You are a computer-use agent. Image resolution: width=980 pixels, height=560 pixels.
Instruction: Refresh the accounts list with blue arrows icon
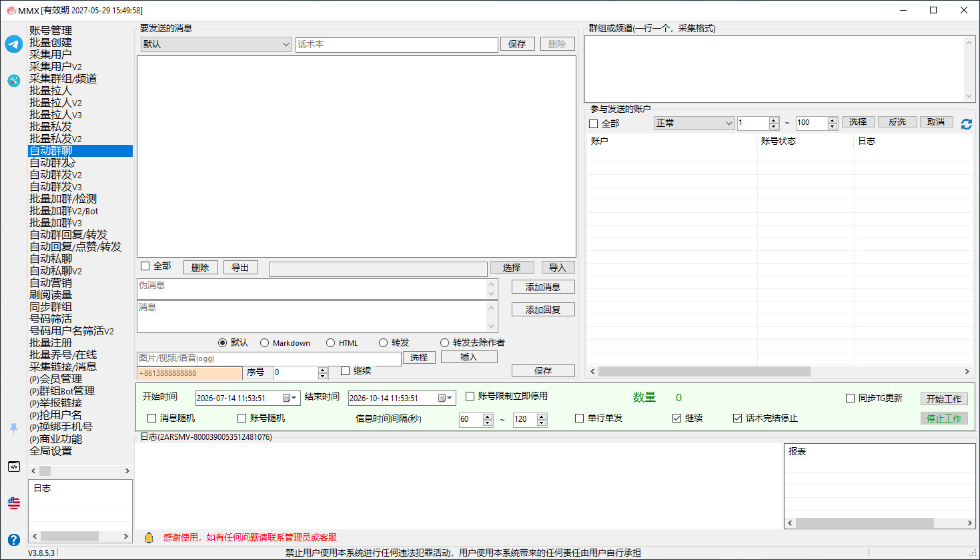click(x=966, y=123)
